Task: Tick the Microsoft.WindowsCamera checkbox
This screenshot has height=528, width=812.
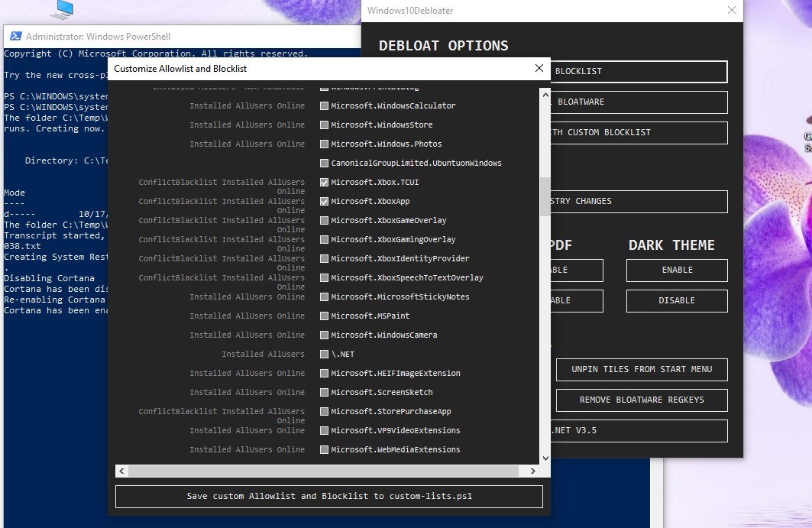Action: (x=324, y=335)
